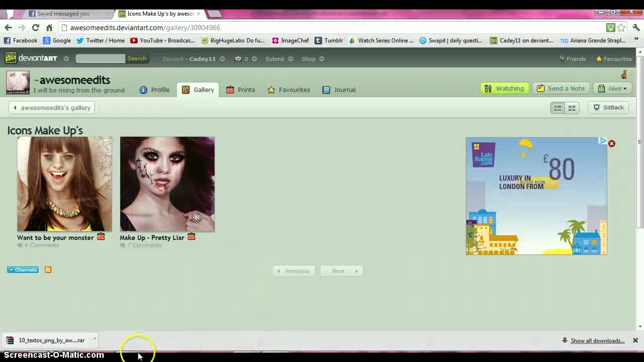Open Favourites in the top bar
The width and height of the screenshot is (644, 362).
[613, 59]
